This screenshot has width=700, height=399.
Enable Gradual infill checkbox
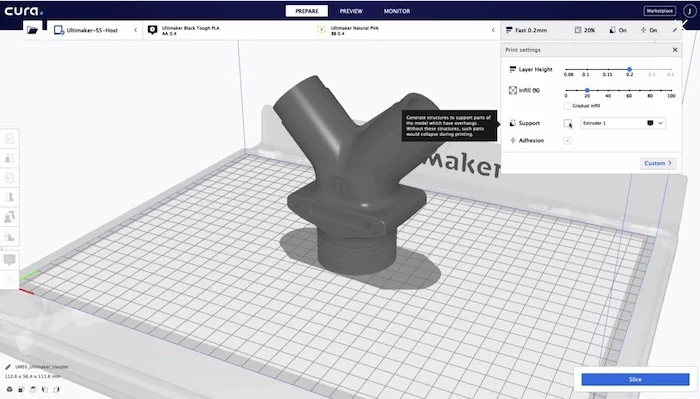click(x=567, y=106)
